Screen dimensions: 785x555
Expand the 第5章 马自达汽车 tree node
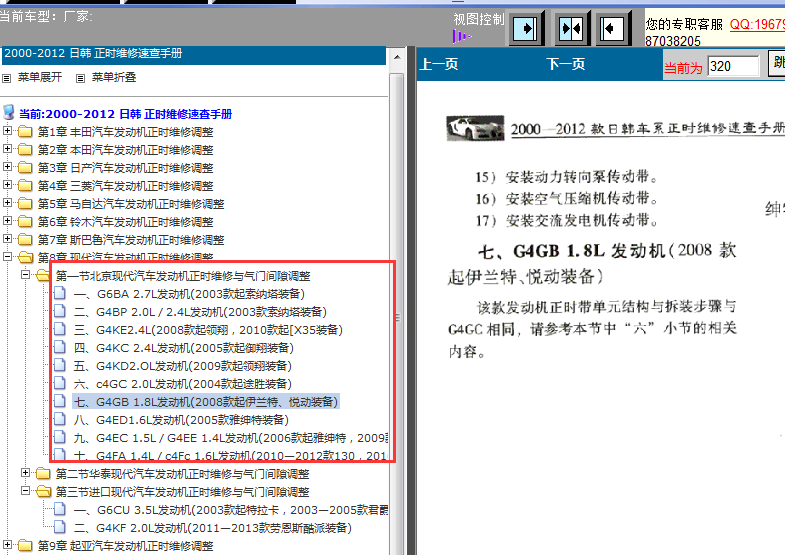point(7,203)
